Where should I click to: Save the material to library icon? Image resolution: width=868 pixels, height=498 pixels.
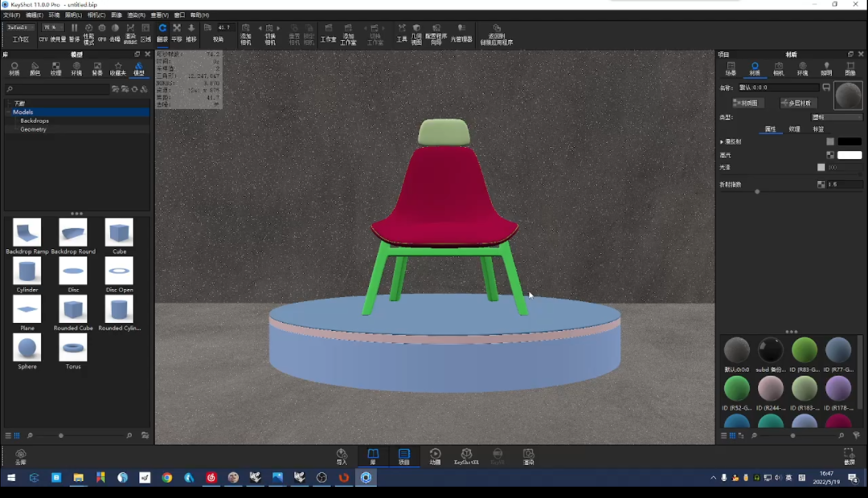(826, 88)
